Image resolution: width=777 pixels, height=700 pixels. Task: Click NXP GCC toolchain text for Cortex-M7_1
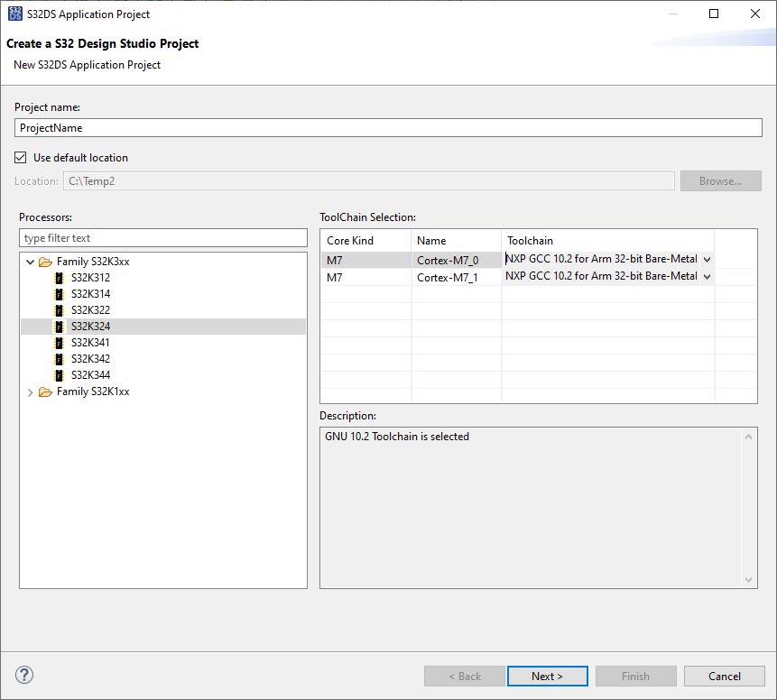point(601,276)
